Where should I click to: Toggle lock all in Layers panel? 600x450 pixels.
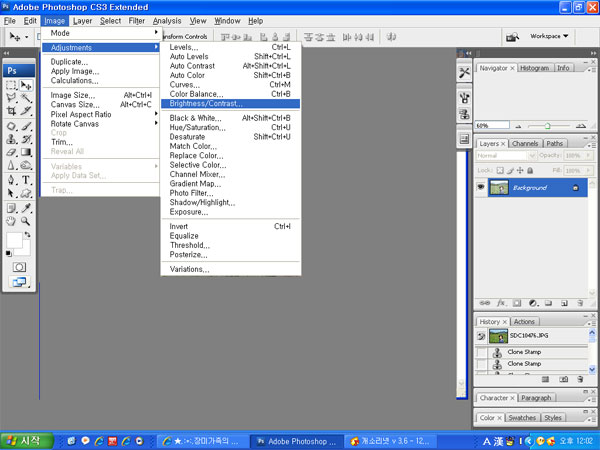click(x=530, y=170)
